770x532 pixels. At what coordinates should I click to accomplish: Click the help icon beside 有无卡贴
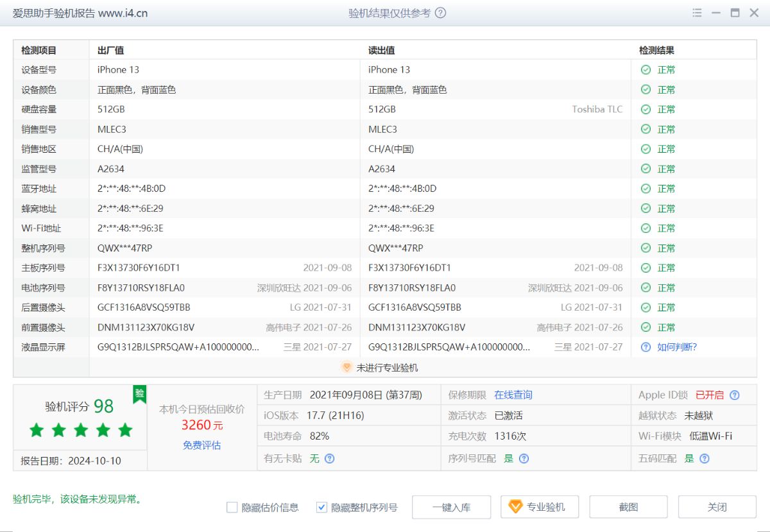329,458
